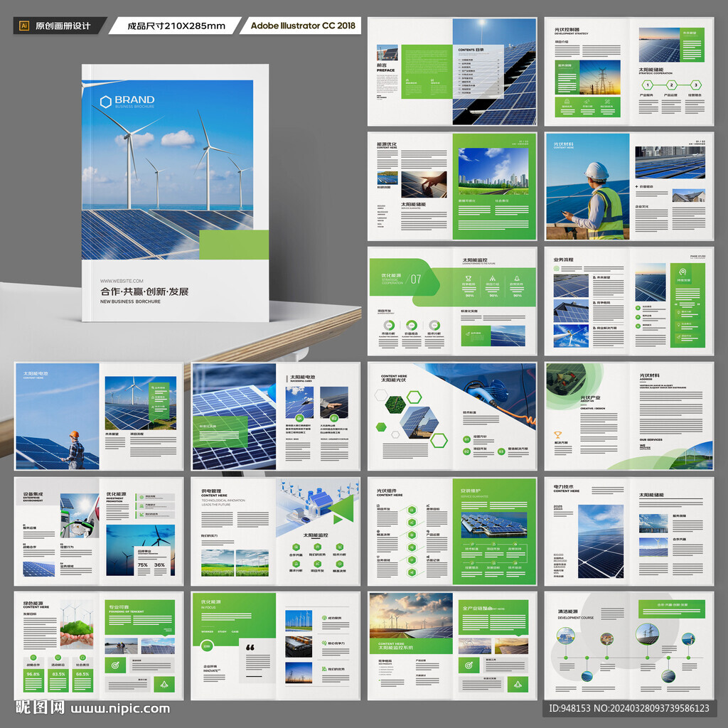Viewport: 728px width, 728px height.
Task: Click the 供电管理 heading
Action: click(x=211, y=491)
